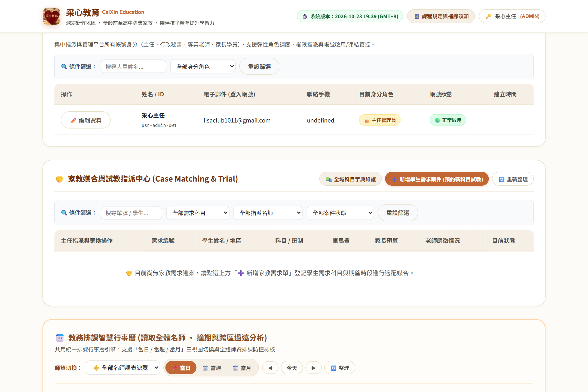The height and width of the screenshot is (392, 588).
Task: Click 編輯資料 for 采心主任
Action: pyautogui.click(x=86, y=120)
